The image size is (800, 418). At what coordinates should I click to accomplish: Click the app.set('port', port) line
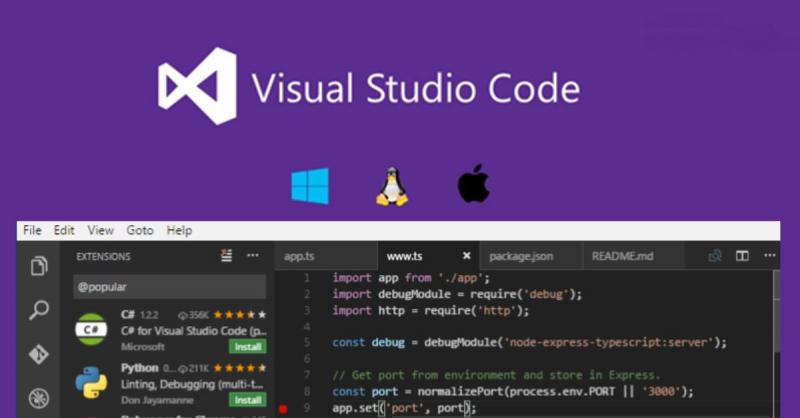pyautogui.click(x=404, y=408)
